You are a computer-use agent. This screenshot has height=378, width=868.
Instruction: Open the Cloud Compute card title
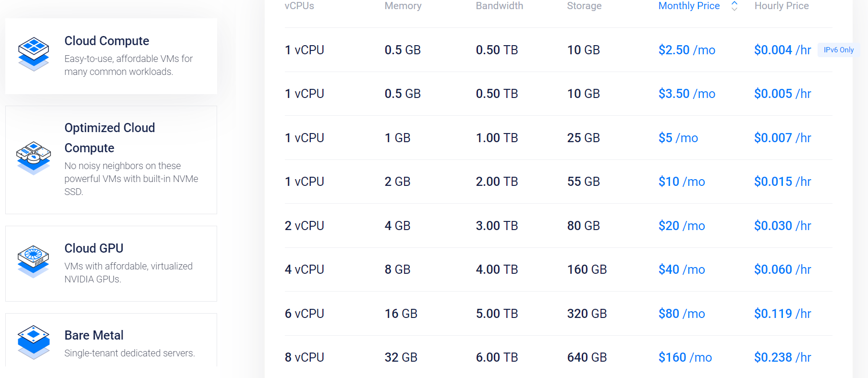pyautogui.click(x=107, y=41)
